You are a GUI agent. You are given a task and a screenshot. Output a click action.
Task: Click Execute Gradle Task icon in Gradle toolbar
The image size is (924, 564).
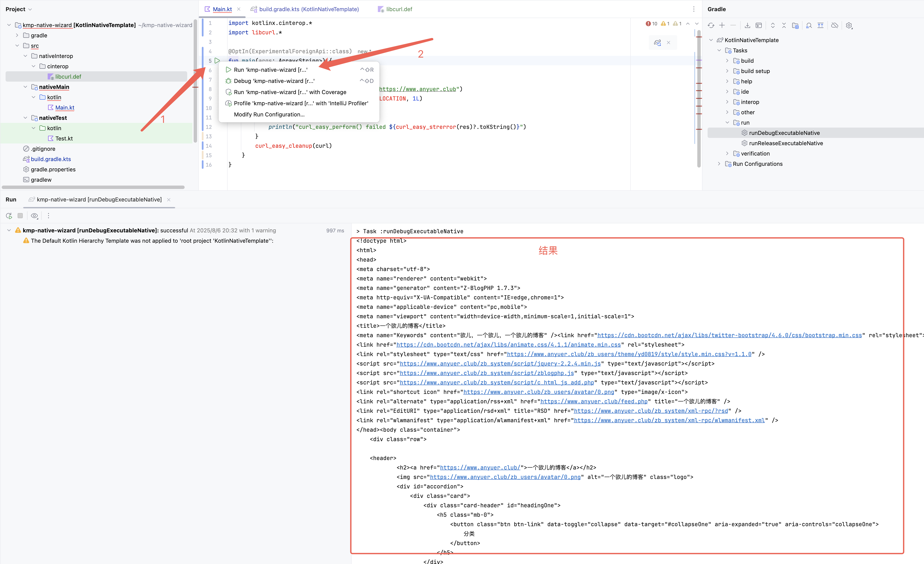[759, 26]
